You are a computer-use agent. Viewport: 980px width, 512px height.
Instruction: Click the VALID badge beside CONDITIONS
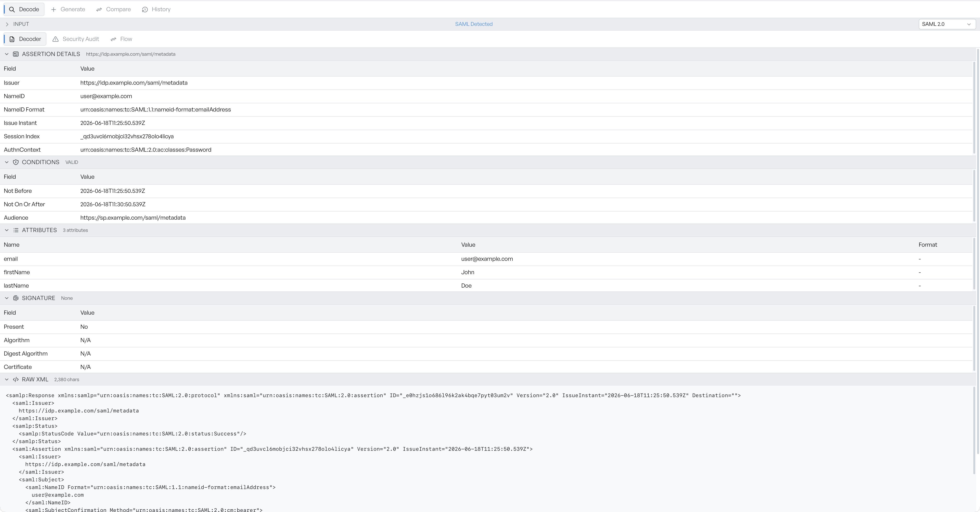pos(72,162)
